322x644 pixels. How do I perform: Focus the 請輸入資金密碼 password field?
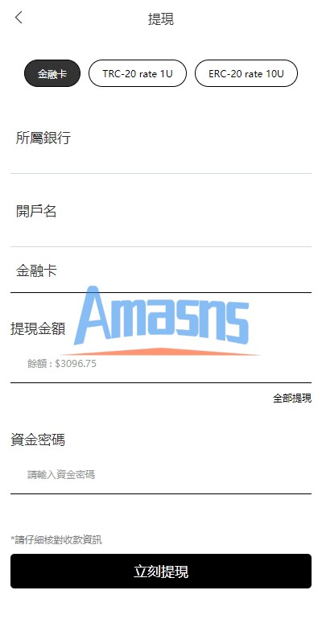pos(161,475)
